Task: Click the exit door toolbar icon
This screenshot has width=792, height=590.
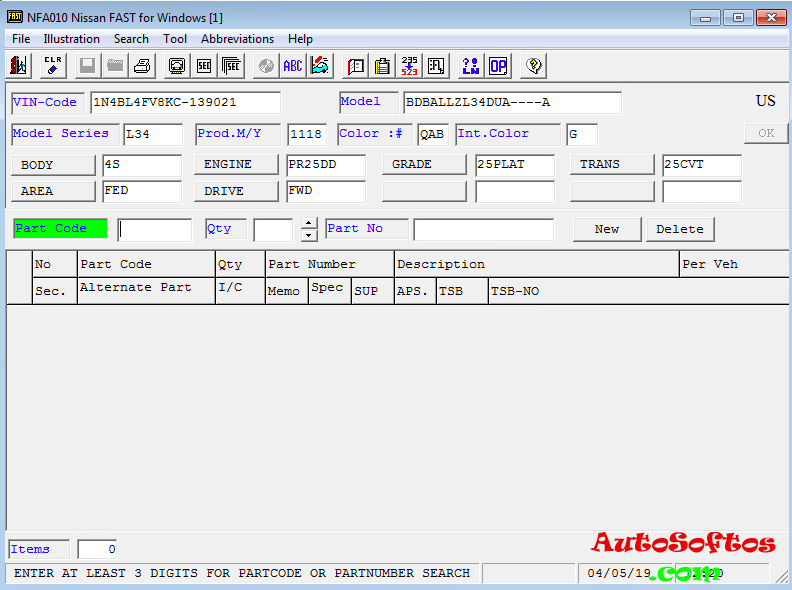Action: 19,66
